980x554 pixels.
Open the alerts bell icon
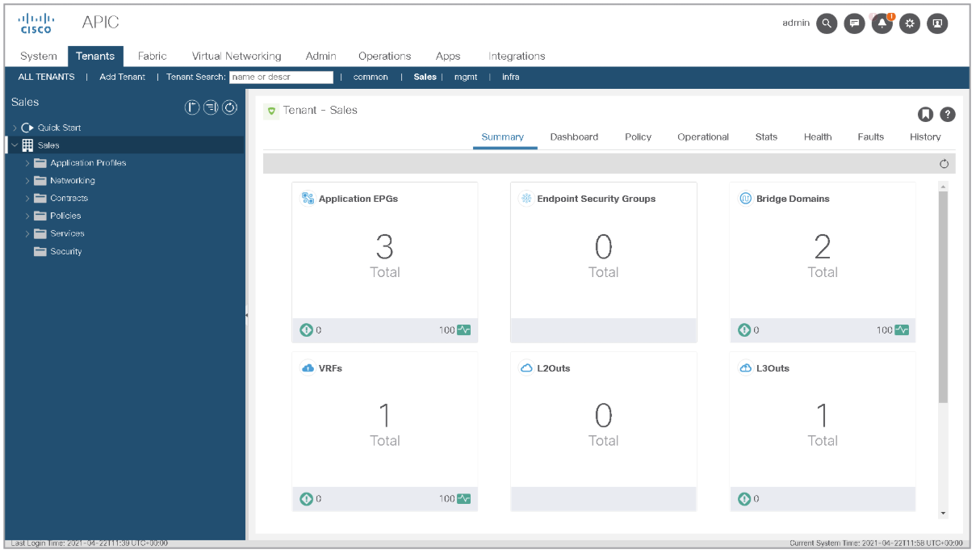click(882, 23)
